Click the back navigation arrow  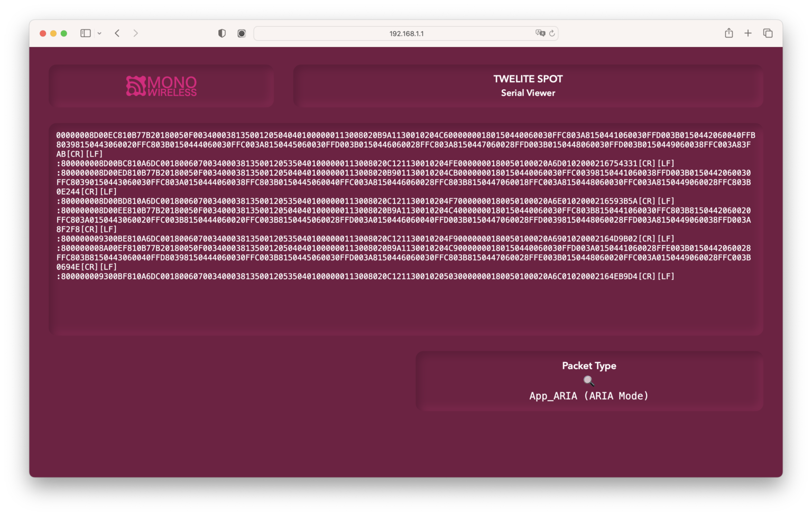117,33
